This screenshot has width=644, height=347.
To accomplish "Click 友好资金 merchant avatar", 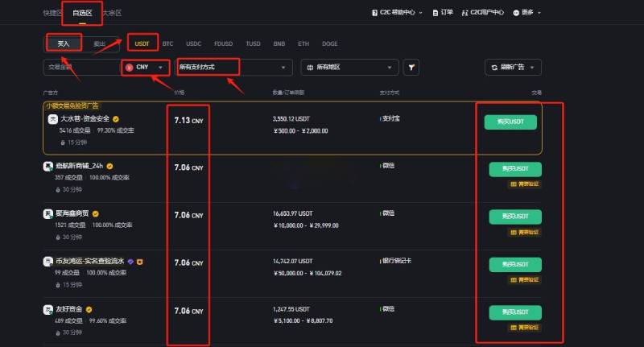I will (48, 309).
